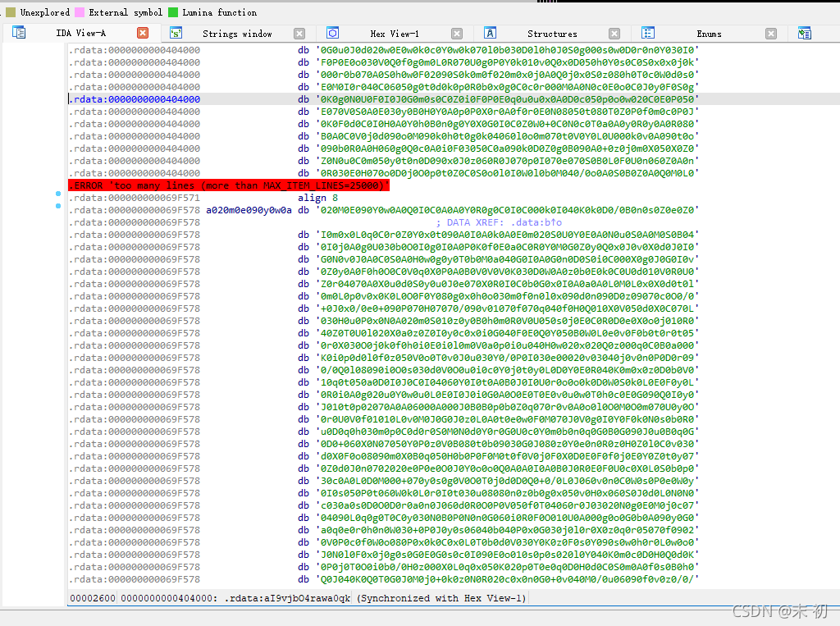The image size is (840, 626).
Task: Close the Strings window tab
Action: tap(299, 34)
